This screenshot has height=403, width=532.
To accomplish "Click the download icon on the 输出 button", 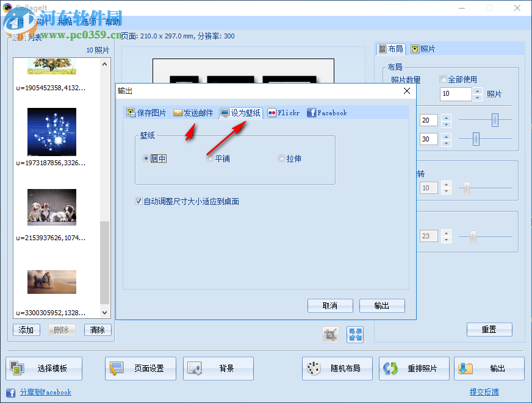I will (x=465, y=368).
